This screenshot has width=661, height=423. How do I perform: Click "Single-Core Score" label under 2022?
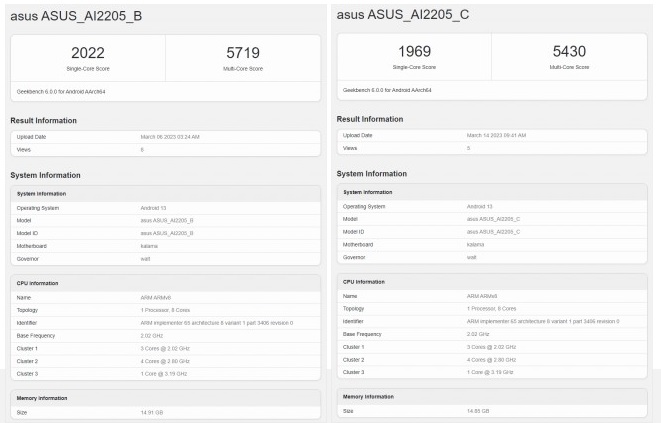tap(88, 69)
